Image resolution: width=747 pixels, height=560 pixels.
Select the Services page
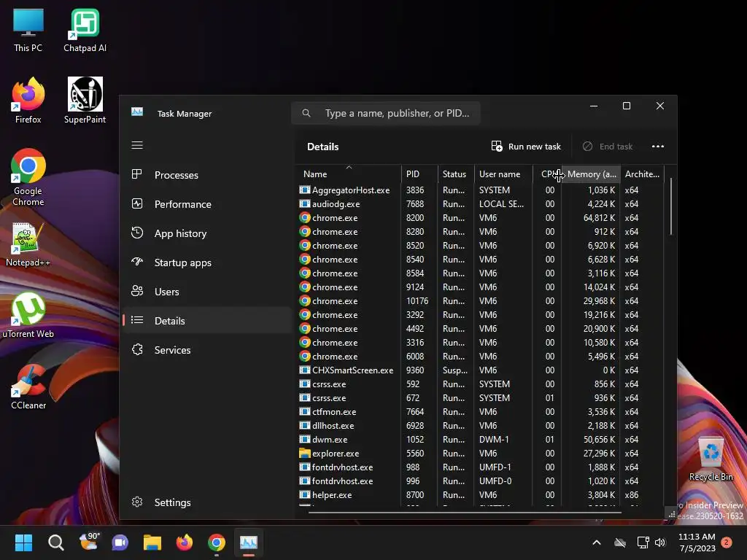206,350
